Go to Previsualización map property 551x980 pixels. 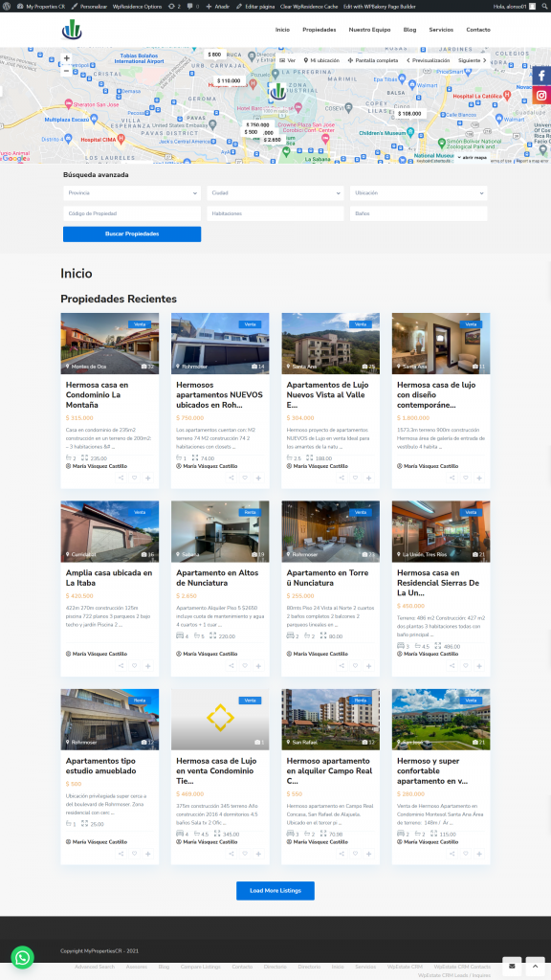(429, 60)
